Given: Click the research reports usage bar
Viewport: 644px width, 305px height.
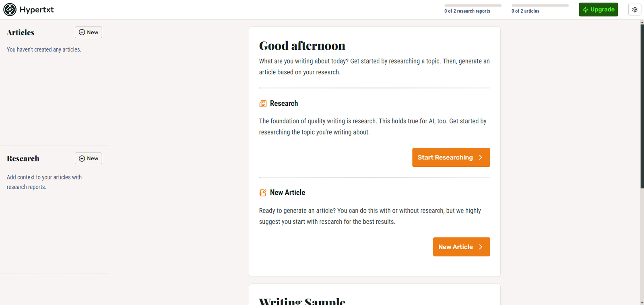Looking at the screenshot, I should (473, 6).
